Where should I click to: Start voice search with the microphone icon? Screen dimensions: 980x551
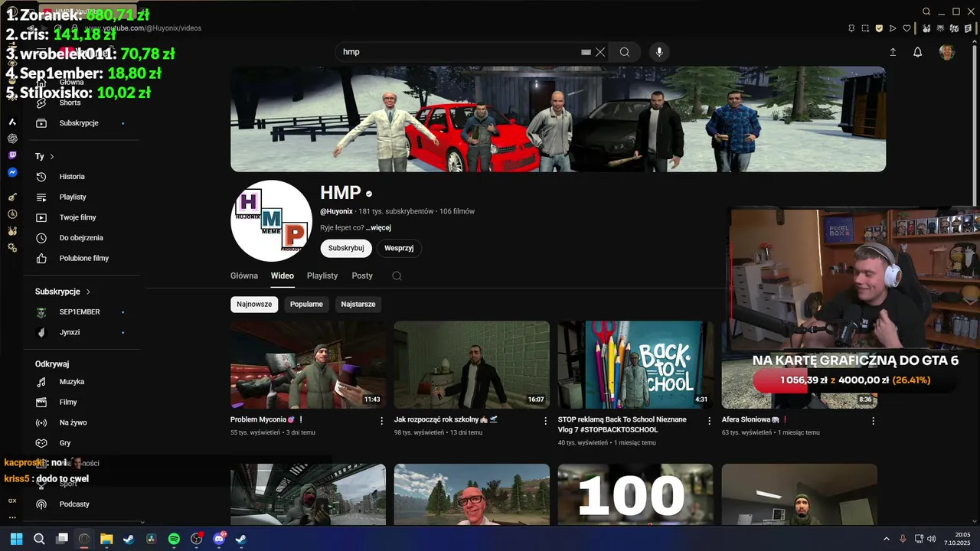click(x=659, y=52)
